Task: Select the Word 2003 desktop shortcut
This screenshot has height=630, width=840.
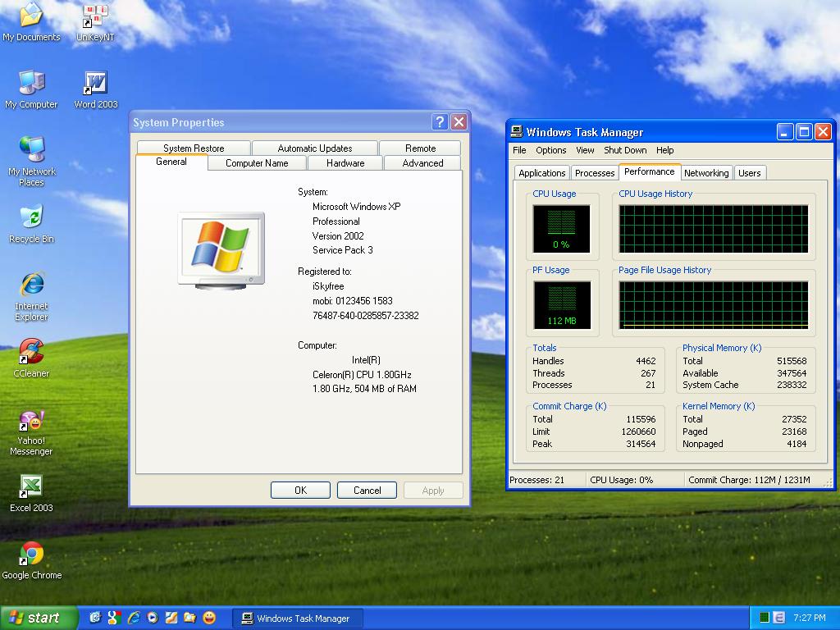Action: [x=95, y=89]
